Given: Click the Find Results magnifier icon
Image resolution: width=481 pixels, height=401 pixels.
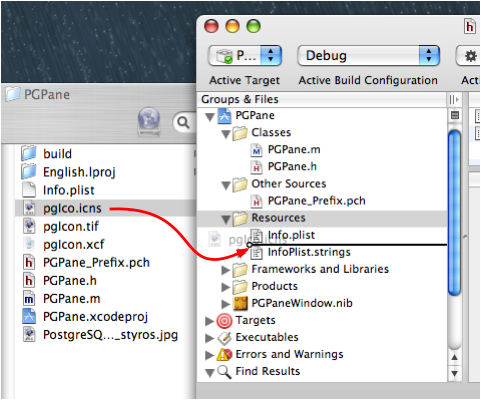Looking at the screenshot, I should [x=224, y=372].
